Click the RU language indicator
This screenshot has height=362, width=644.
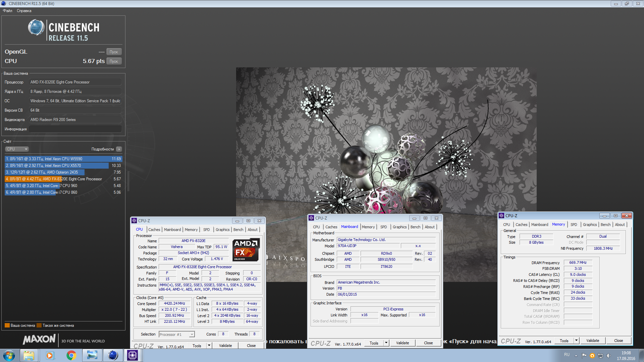[567, 355]
